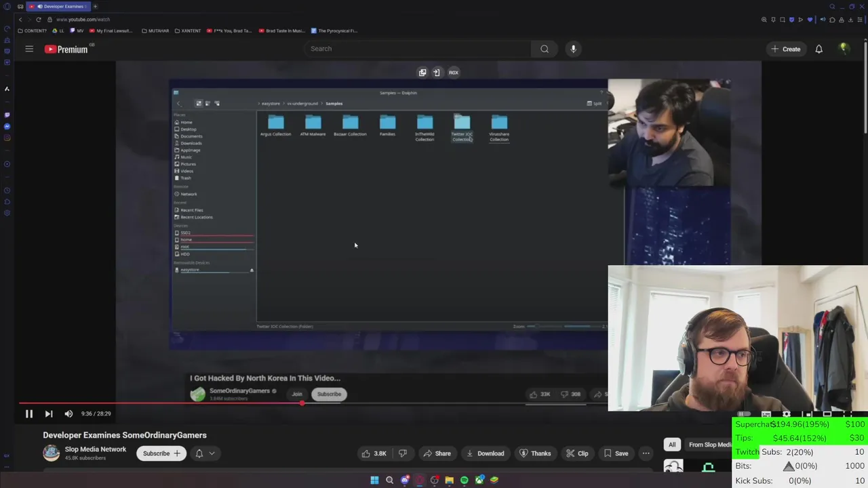Create a Clip of the video
The image size is (868, 488).
coord(576,453)
